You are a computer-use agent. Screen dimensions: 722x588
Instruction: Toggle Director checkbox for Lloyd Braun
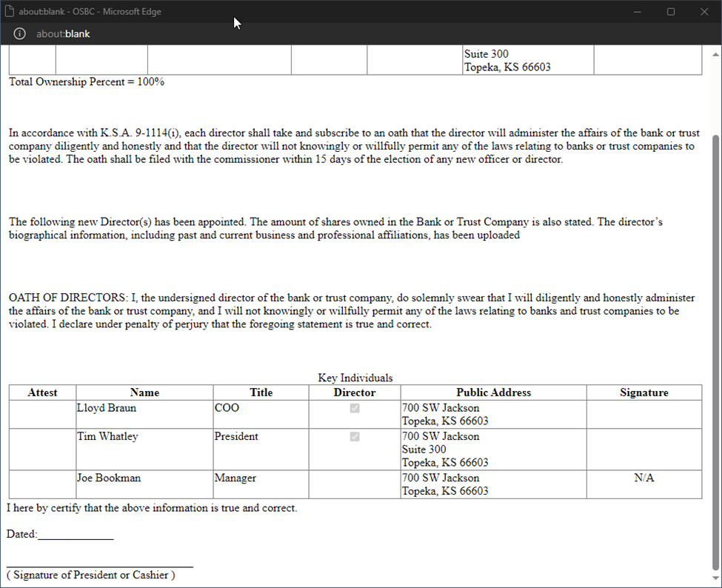355,408
